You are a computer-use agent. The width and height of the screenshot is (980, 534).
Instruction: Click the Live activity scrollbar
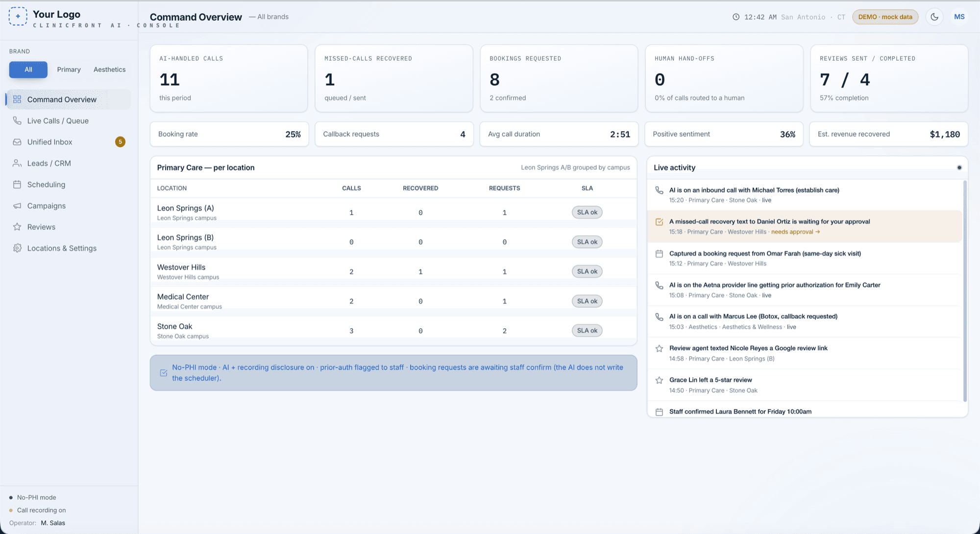click(965, 291)
